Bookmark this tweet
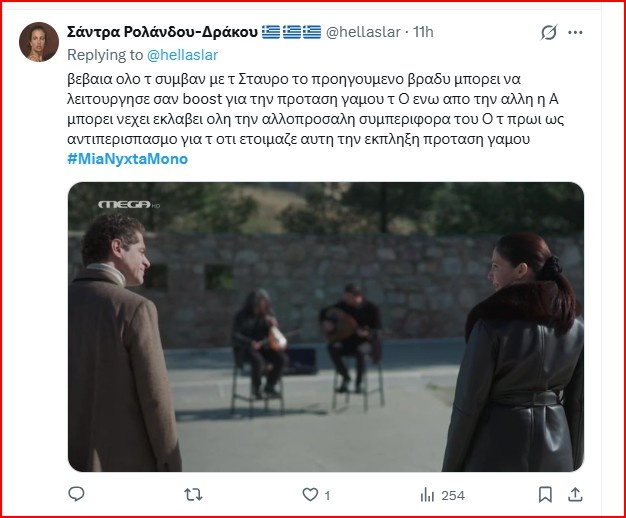This screenshot has width=626, height=518. 545,494
